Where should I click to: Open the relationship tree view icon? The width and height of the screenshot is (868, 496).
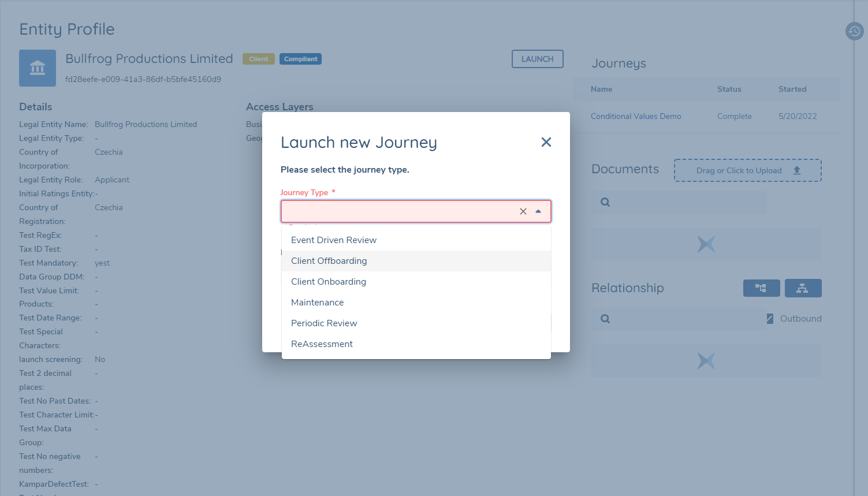761,288
